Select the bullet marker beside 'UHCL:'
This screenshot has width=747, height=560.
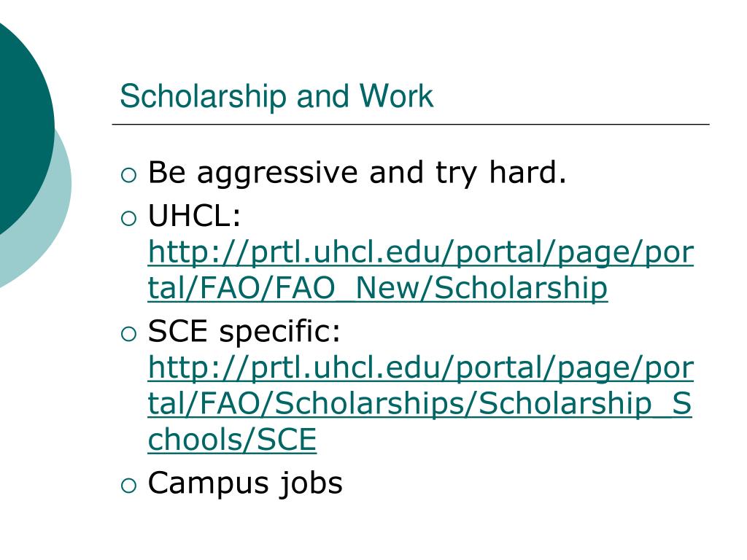128,219
